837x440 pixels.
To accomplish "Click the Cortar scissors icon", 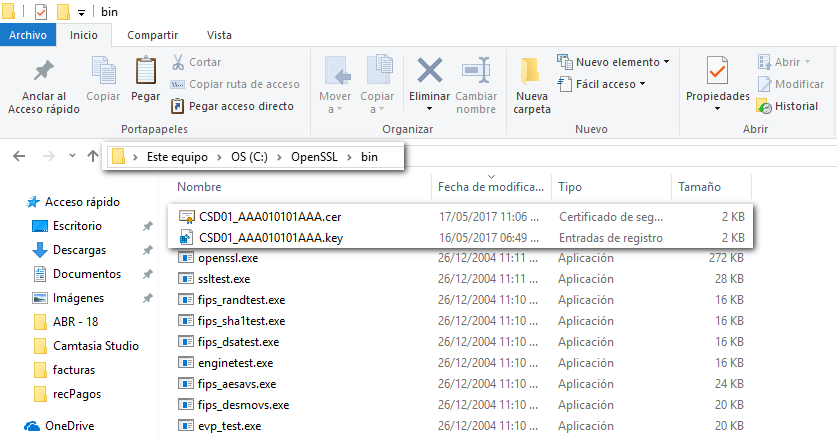I will click(178, 62).
